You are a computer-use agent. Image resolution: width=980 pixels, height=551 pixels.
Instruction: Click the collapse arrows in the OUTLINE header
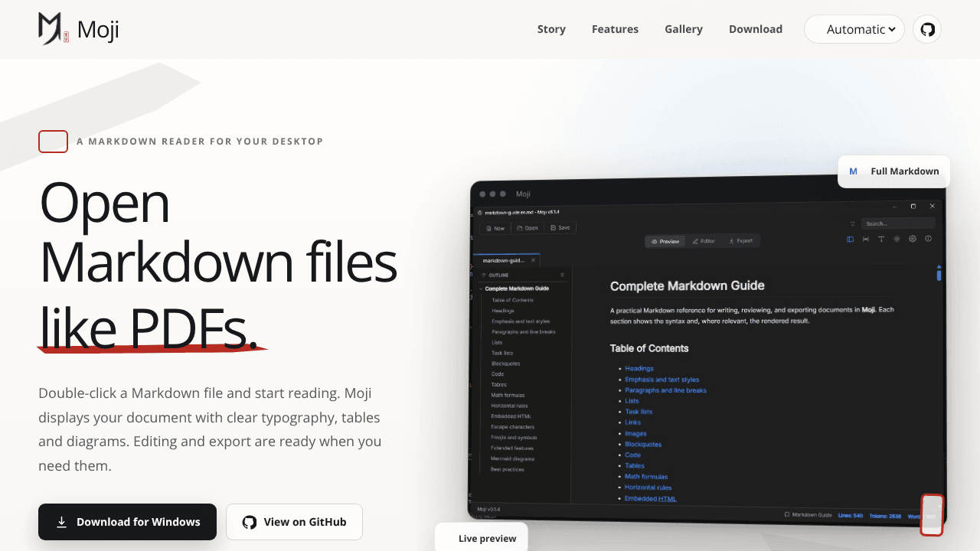click(563, 275)
